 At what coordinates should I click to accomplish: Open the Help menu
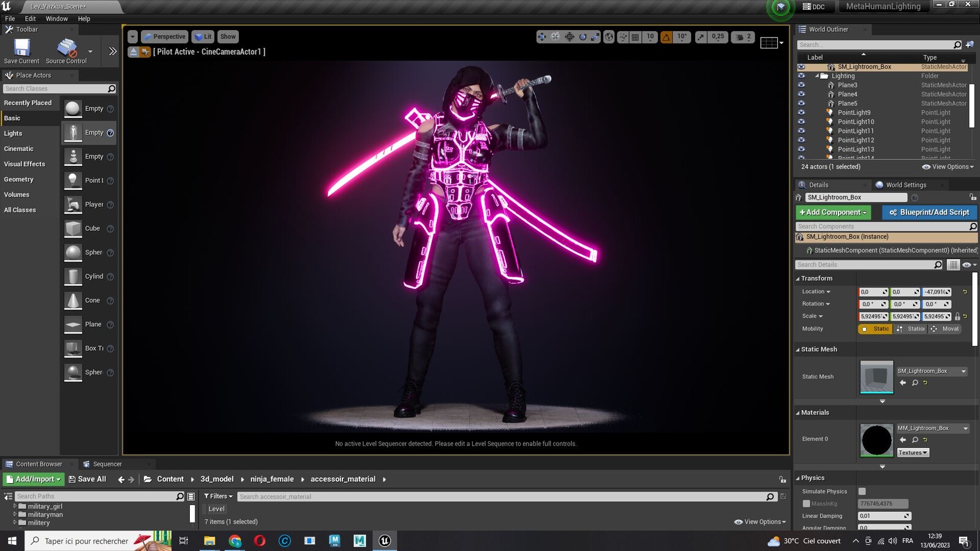84,19
